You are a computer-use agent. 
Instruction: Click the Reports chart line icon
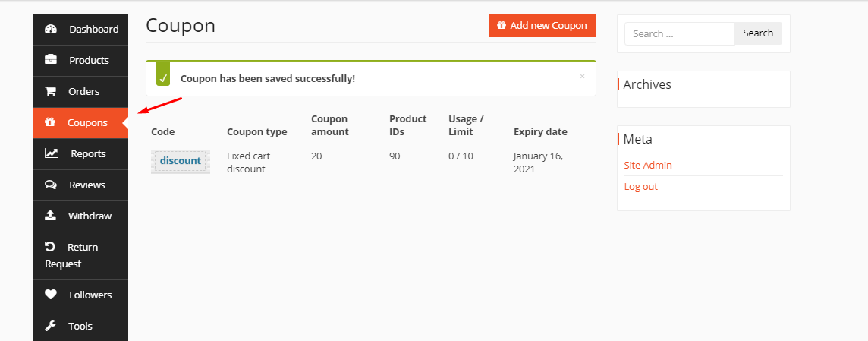tap(52, 153)
